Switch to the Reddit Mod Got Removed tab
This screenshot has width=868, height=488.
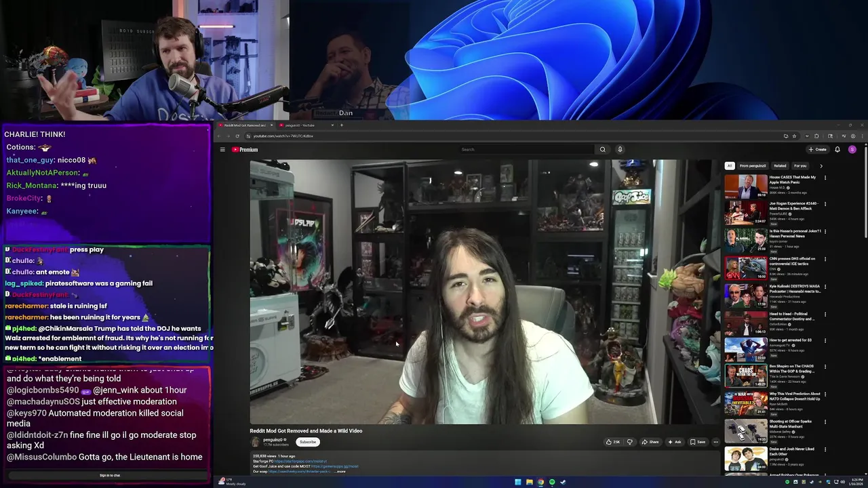pyautogui.click(x=244, y=125)
